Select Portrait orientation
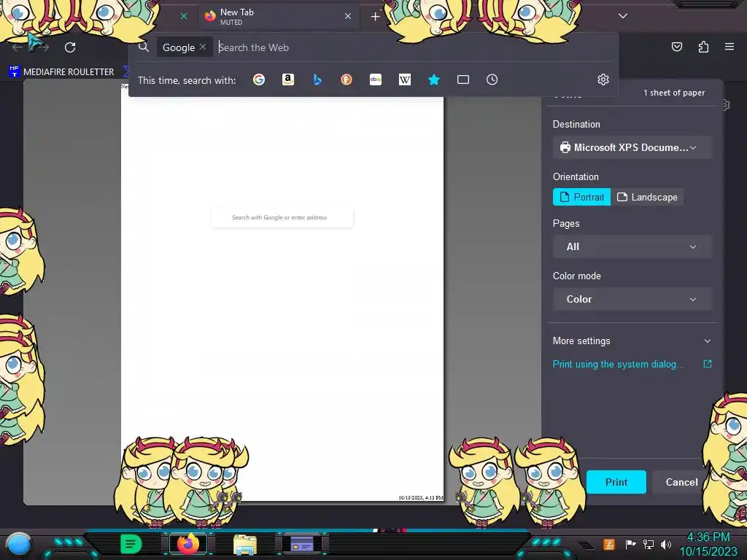The width and height of the screenshot is (747, 560). tap(581, 197)
